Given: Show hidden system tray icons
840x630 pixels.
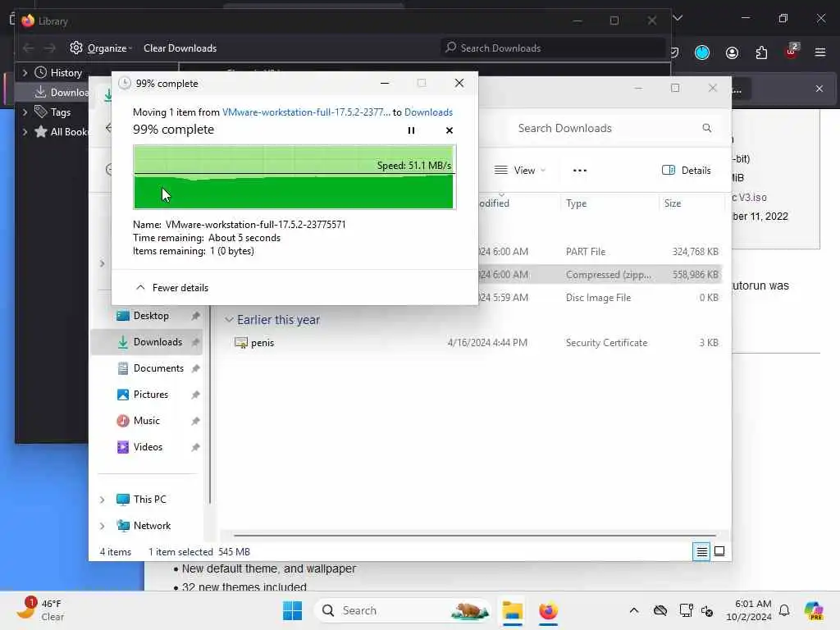Looking at the screenshot, I should coord(634,610).
